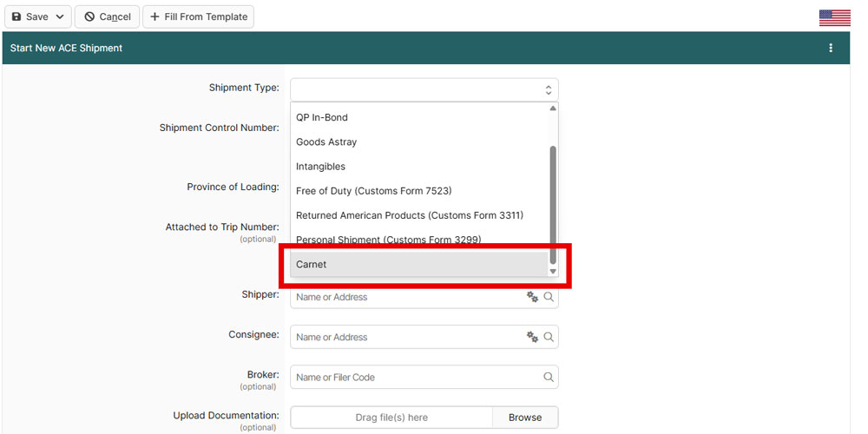
Task: Choose Returned American Products option
Action: click(x=410, y=215)
